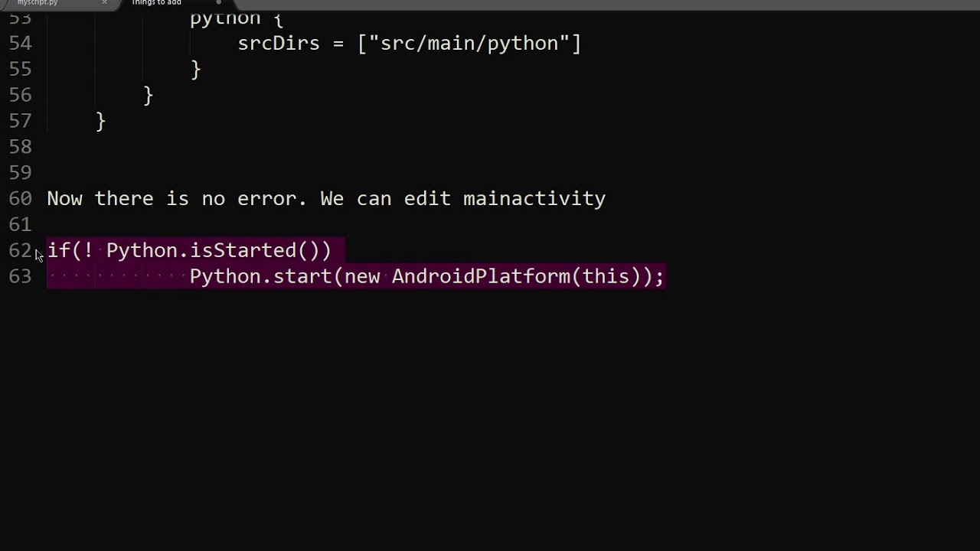The width and height of the screenshot is (980, 551).
Task: Click the keyword new on line 63
Action: click(x=361, y=277)
